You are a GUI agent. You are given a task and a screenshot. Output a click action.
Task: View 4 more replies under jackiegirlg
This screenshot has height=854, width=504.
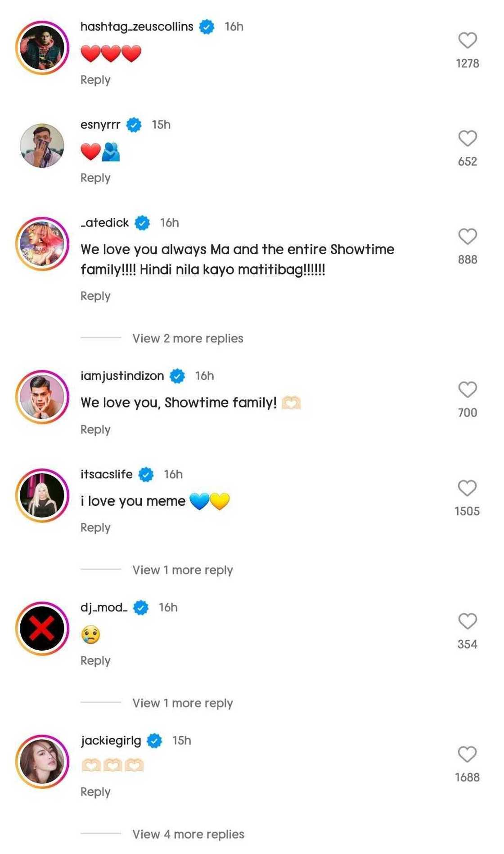188,834
